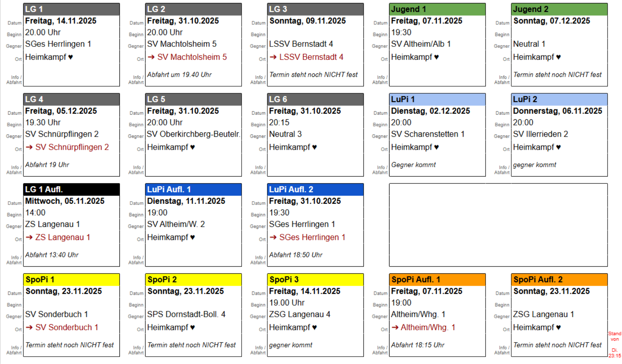
Task: Click the heart icon in Jugend 1 card
Action: click(x=436, y=57)
